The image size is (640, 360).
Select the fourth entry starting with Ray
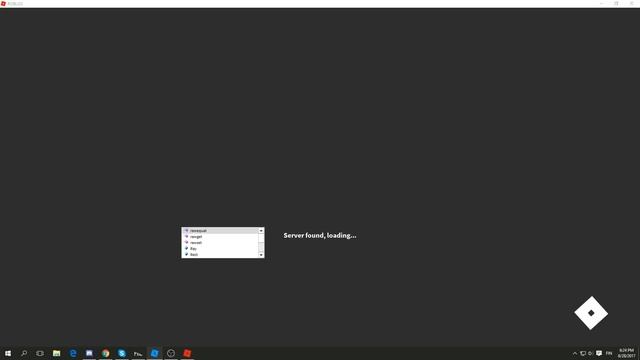(220, 249)
